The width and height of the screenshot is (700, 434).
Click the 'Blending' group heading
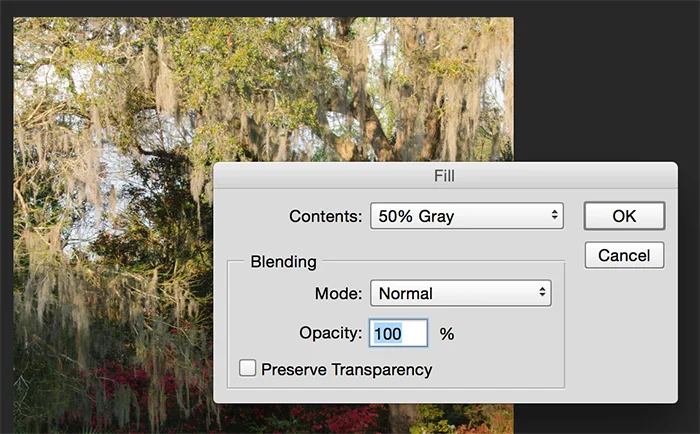point(283,262)
